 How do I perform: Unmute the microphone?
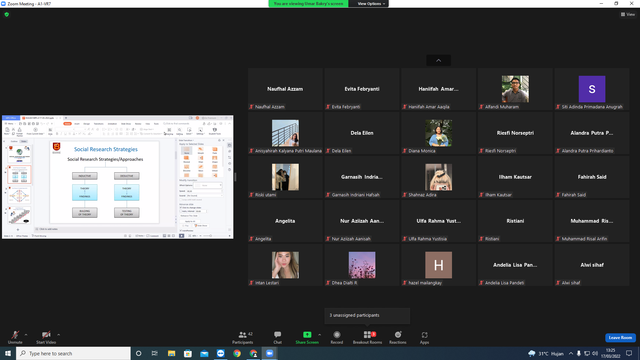(15, 337)
